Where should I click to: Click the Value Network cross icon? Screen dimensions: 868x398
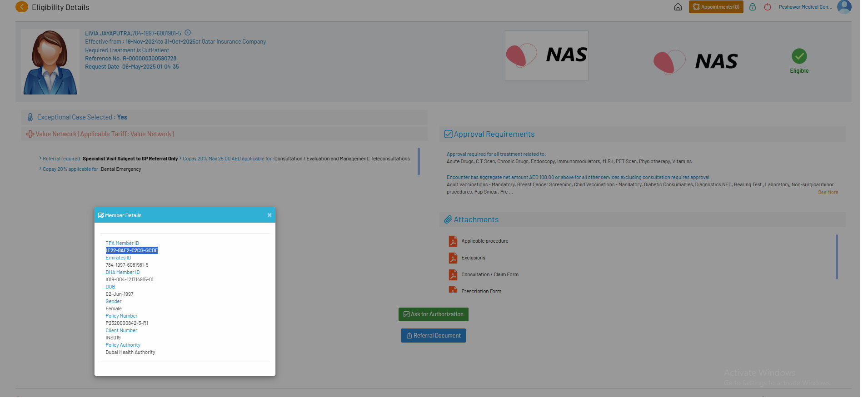click(30, 134)
